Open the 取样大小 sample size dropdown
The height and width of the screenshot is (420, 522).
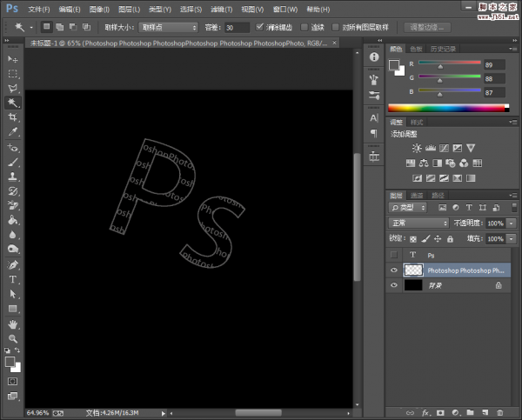(168, 27)
